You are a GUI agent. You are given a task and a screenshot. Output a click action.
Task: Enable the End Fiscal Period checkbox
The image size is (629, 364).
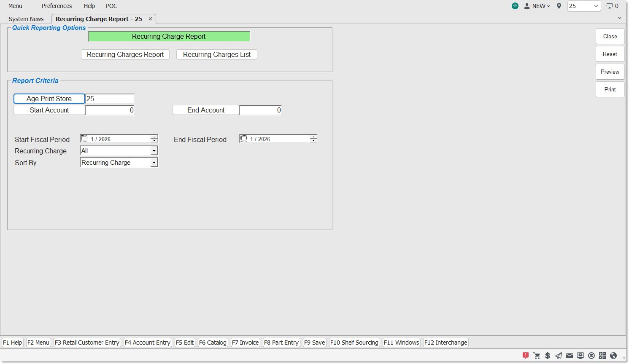click(x=244, y=139)
